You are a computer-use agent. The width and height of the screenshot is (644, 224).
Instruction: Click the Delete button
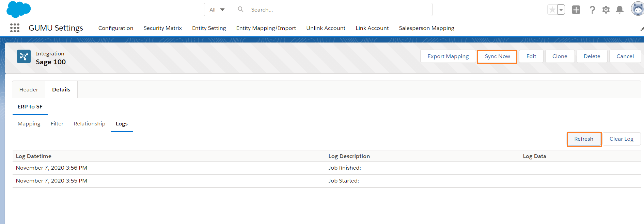tap(592, 56)
